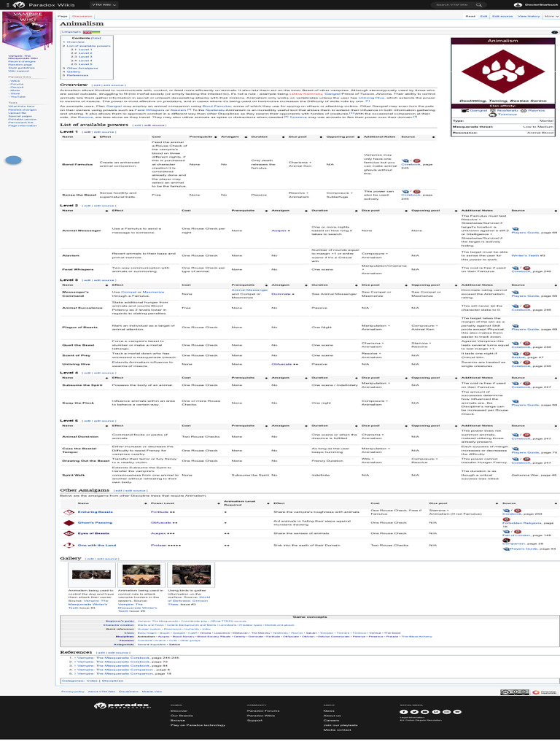Select the Read tab
Screen dimensions: 560x747
[x=470, y=16]
